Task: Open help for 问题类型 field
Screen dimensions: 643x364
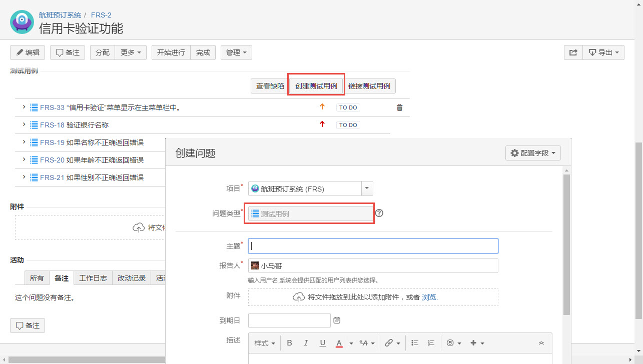Action: (x=379, y=213)
